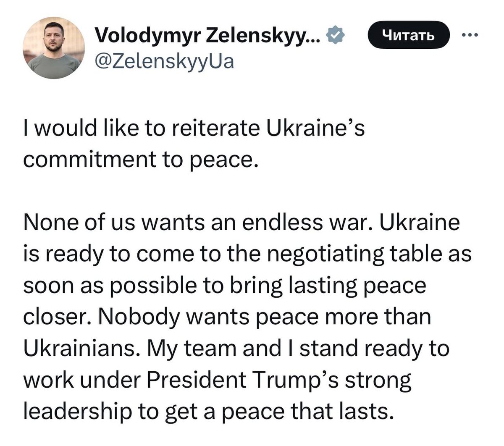The width and height of the screenshot is (504, 446).
Task: Open the Volodymyr Zelenskyy display name link
Action: coord(207,37)
